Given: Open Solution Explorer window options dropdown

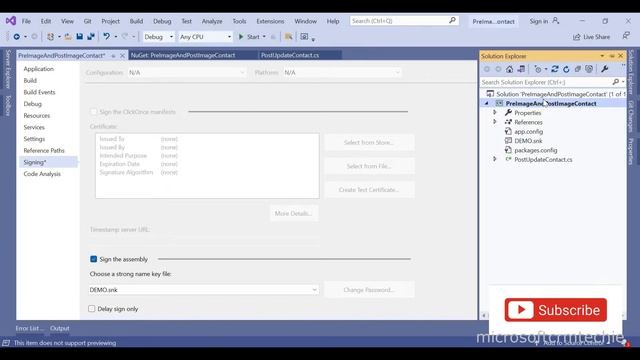Looking at the screenshot, I should (602, 56).
